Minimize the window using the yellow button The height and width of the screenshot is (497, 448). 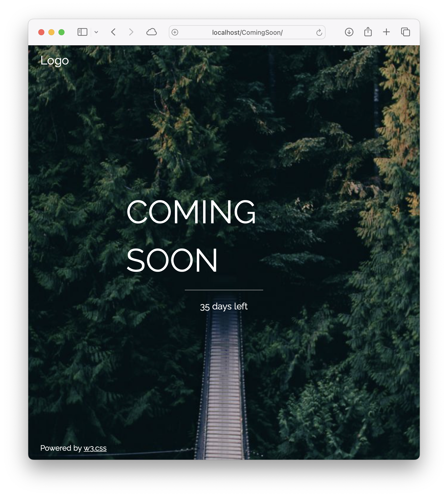click(x=51, y=32)
